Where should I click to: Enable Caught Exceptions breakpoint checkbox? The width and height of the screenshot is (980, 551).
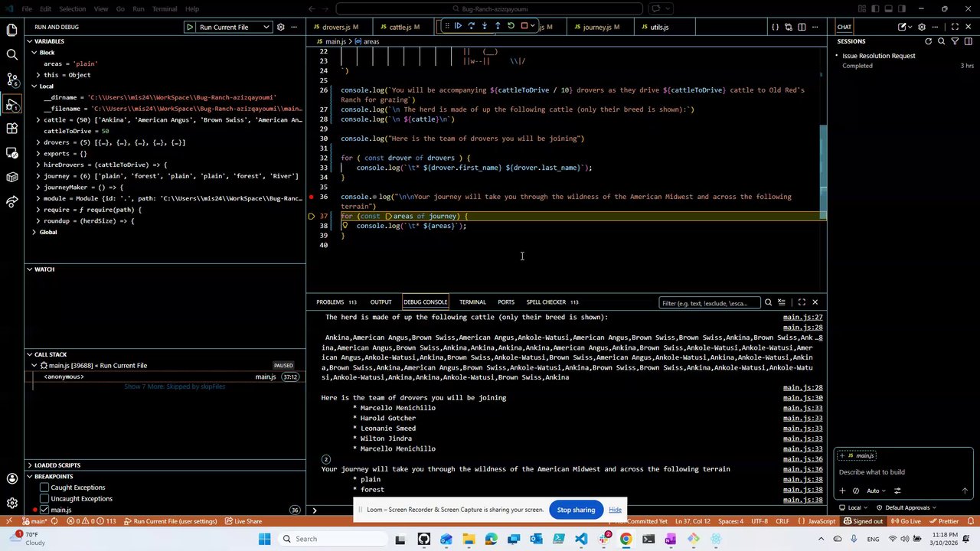[x=44, y=487]
